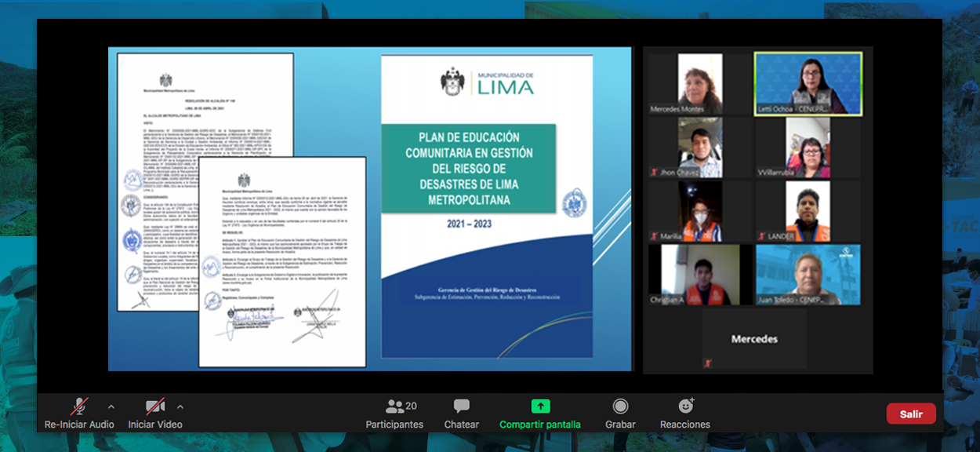The image size is (980, 452).
Task: Click the Iniciar Video label
Action: click(155, 425)
